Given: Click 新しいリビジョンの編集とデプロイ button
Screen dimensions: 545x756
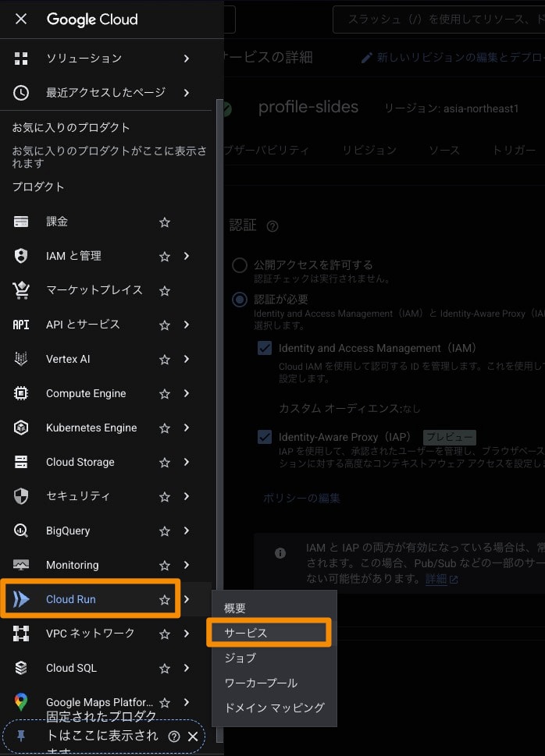Looking at the screenshot, I should (453, 58).
